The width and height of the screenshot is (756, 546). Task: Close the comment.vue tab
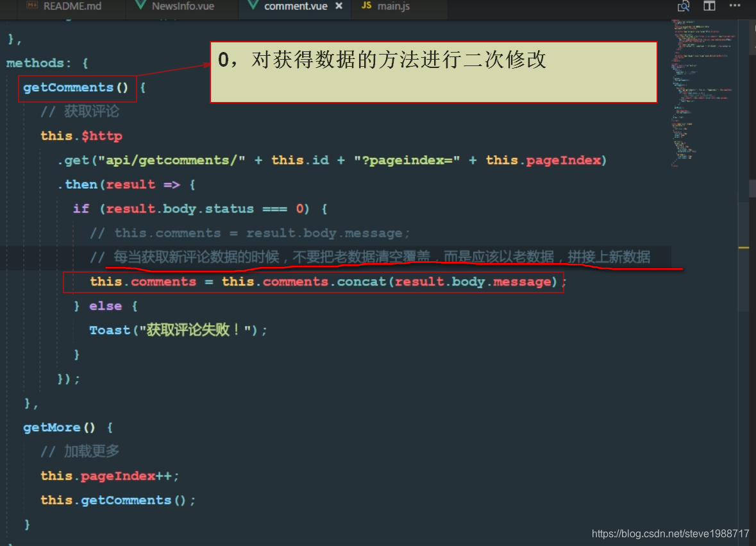tap(339, 6)
